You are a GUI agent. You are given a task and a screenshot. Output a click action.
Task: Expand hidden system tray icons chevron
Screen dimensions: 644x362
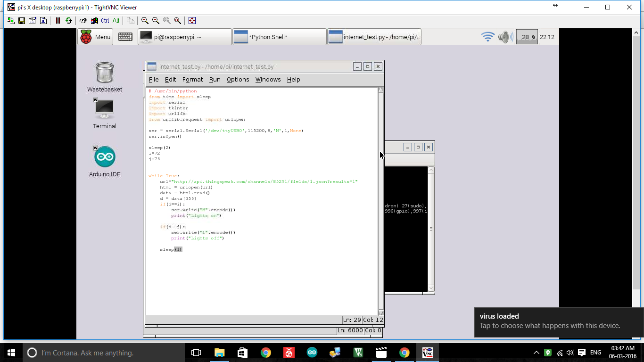537,353
